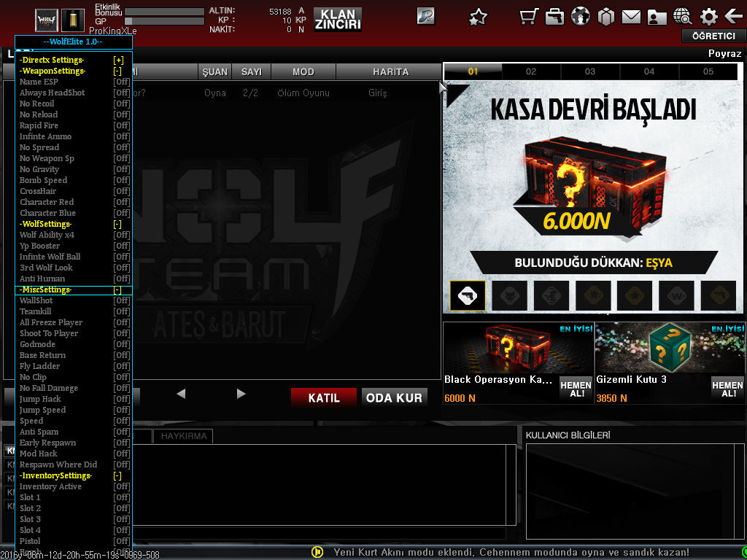The image size is (747, 560).
Task: Click the ProKingXLe player name
Action: pos(113,31)
